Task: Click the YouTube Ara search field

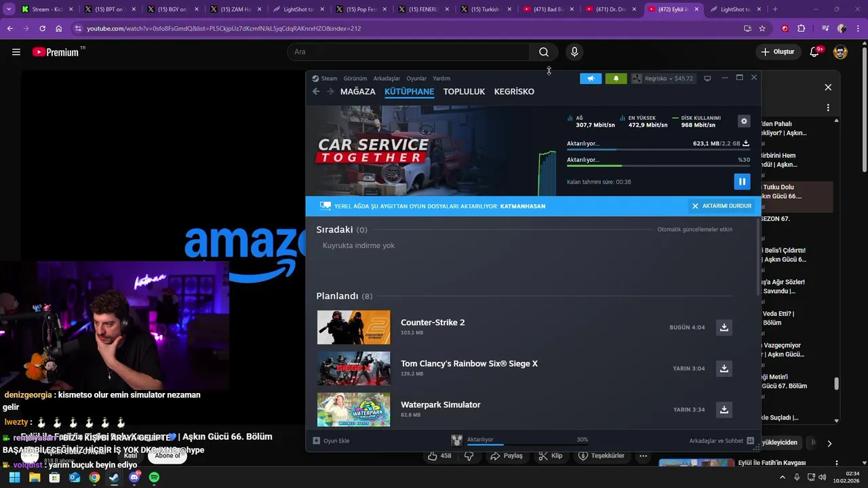Action: pos(408,52)
